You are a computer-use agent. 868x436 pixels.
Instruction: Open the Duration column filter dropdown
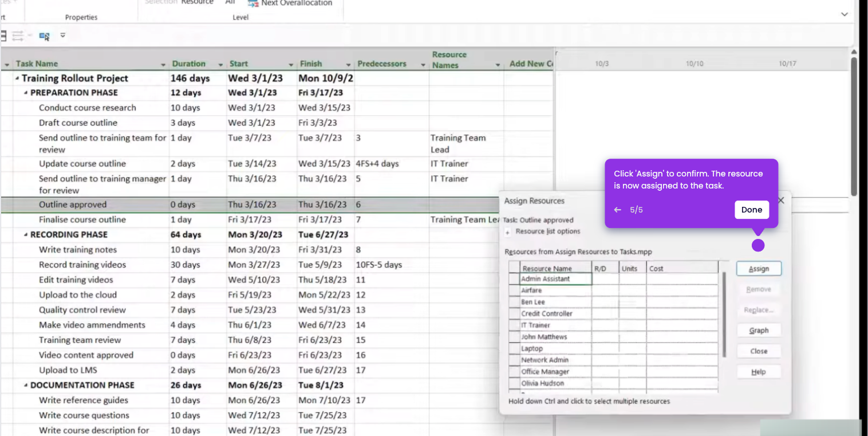coord(220,65)
